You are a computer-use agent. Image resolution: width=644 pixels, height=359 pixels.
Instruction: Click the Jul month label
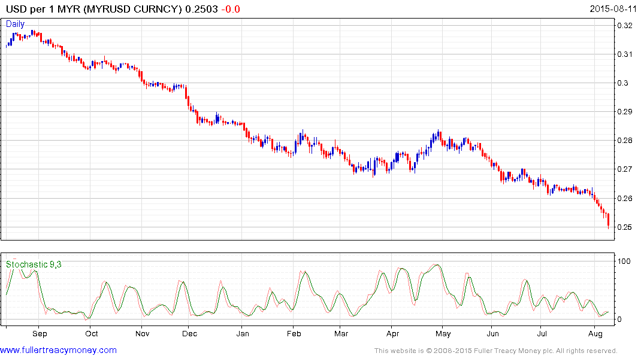tap(542, 333)
